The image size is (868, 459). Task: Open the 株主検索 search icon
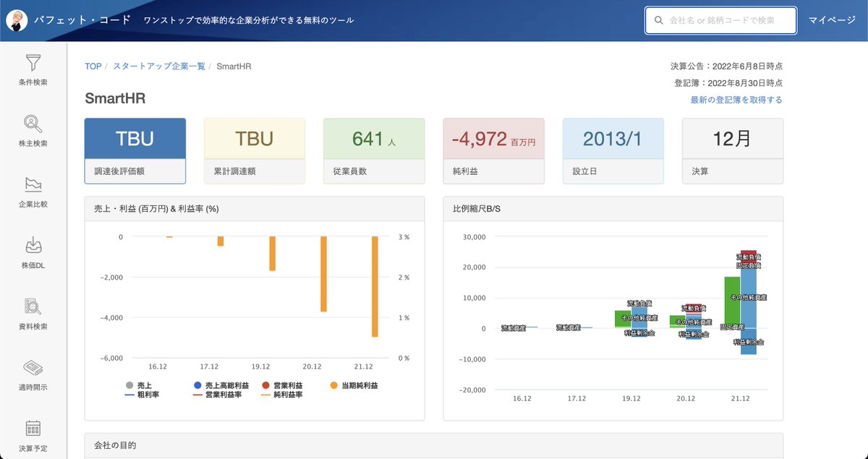33,124
